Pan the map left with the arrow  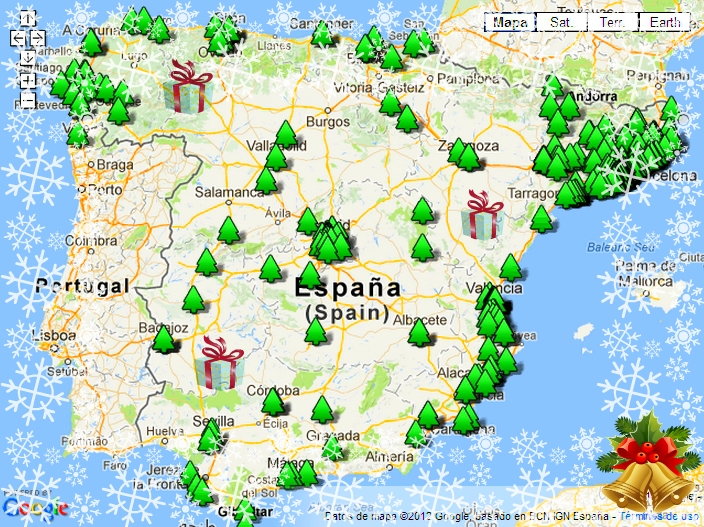coord(18,39)
